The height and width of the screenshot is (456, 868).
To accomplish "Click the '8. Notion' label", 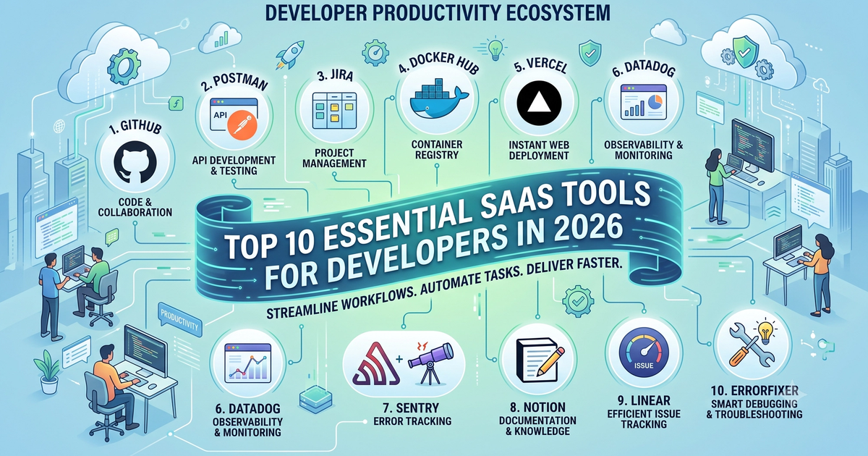I will 537,408.
